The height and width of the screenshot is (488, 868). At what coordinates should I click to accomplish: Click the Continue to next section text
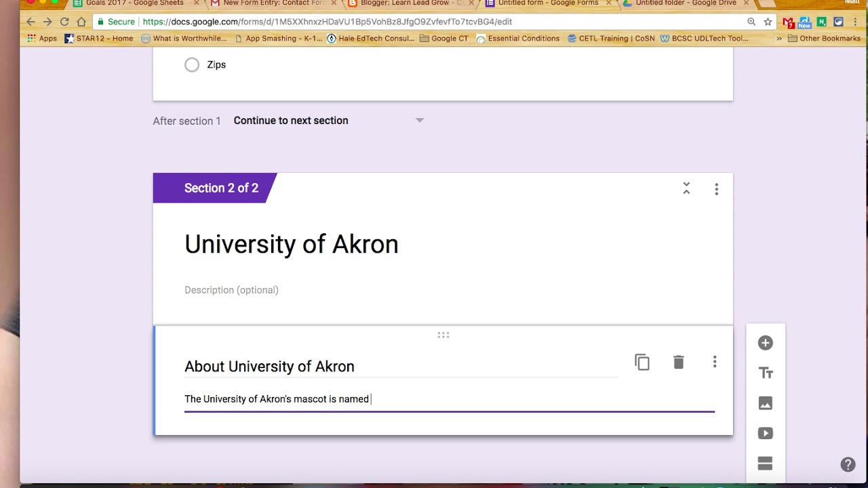[291, 121]
